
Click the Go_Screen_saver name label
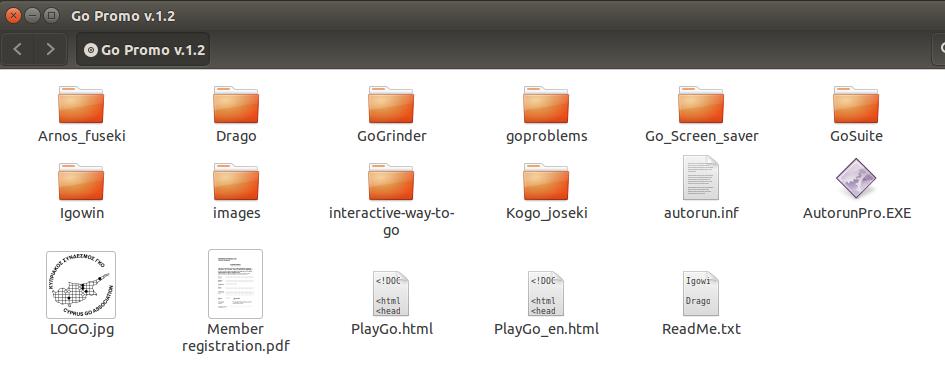[702, 136]
